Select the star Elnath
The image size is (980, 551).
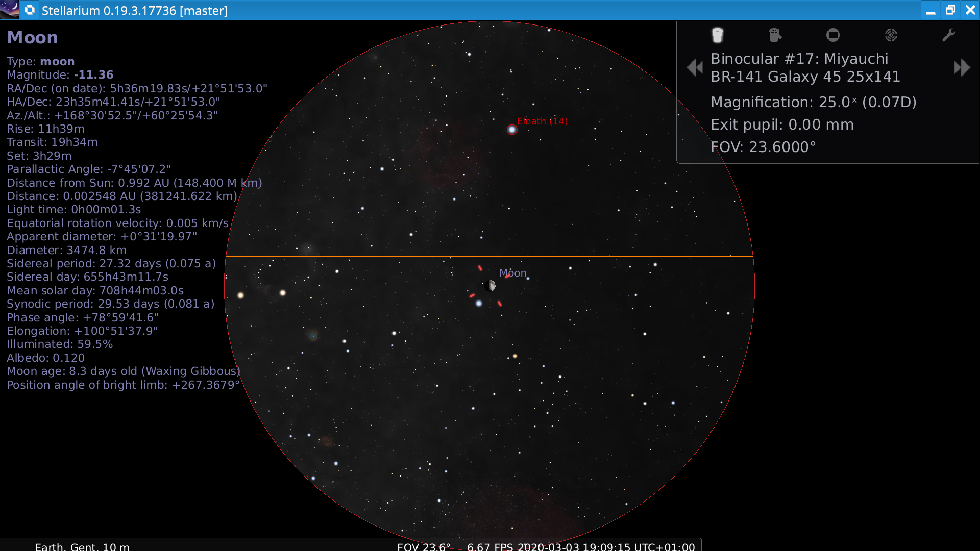(x=512, y=129)
